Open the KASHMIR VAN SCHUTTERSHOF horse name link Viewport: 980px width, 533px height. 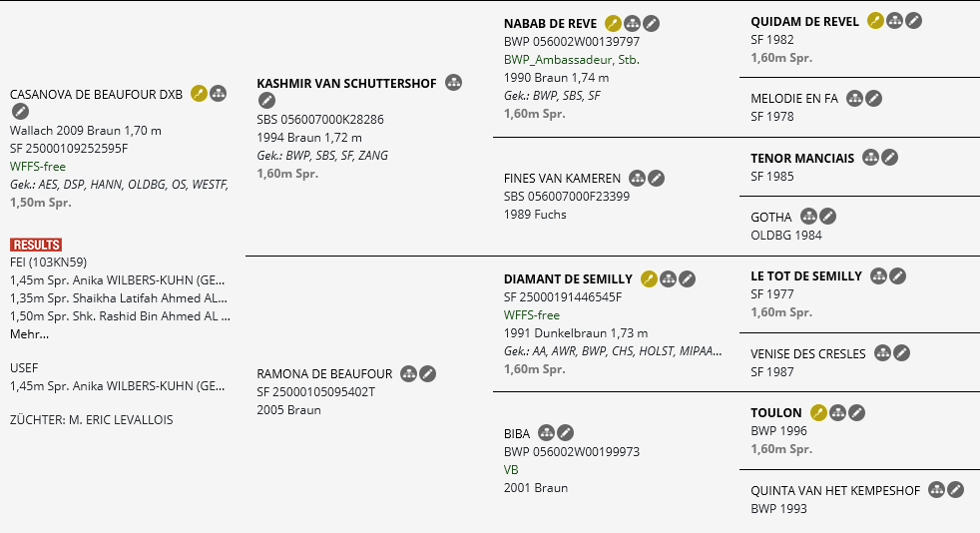pos(346,83)
